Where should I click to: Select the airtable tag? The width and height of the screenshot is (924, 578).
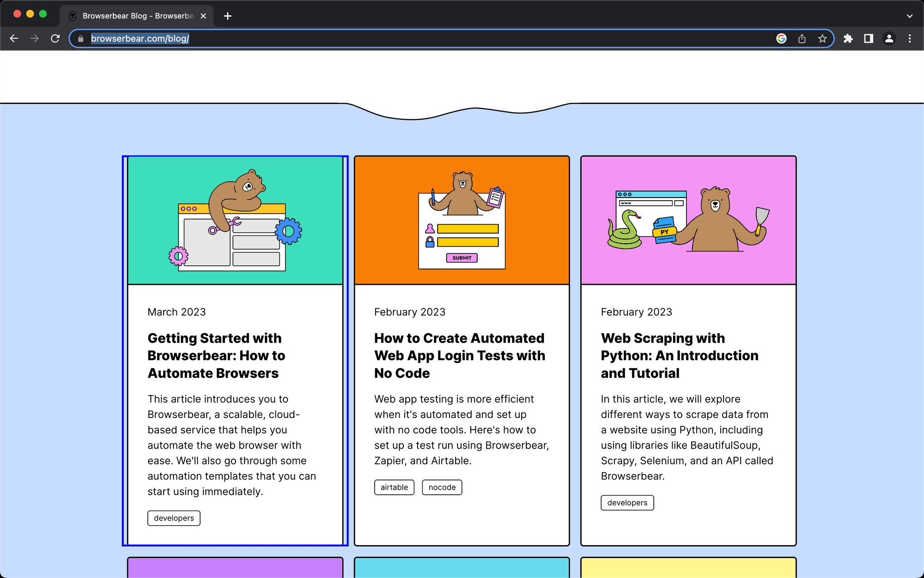[394, 487]
